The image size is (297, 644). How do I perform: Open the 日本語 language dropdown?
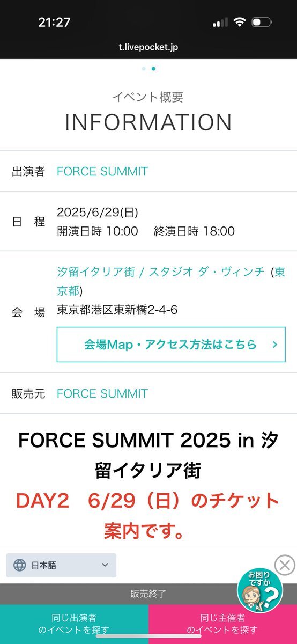(x=61, y=565)
